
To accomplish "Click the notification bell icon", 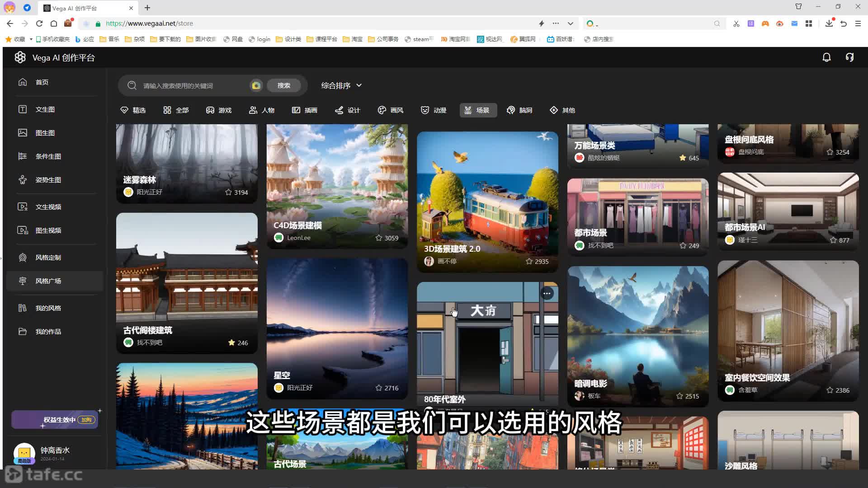I will [x=826, y=57].
